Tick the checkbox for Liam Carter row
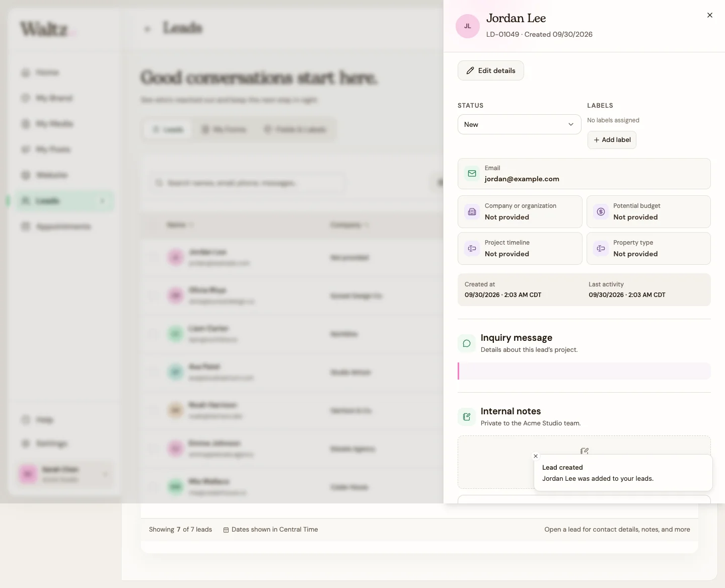 (x=153, y=333)
